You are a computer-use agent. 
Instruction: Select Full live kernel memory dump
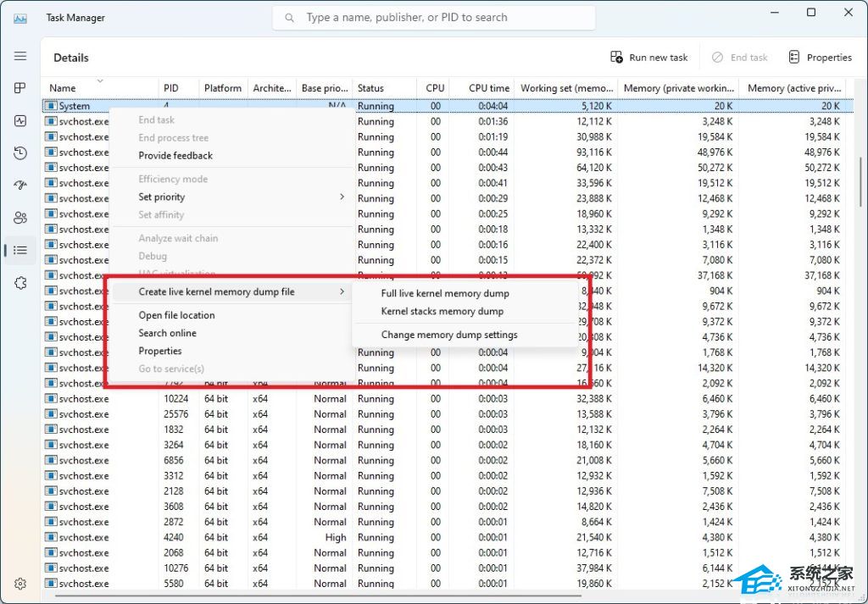click(x=445, y=293)
